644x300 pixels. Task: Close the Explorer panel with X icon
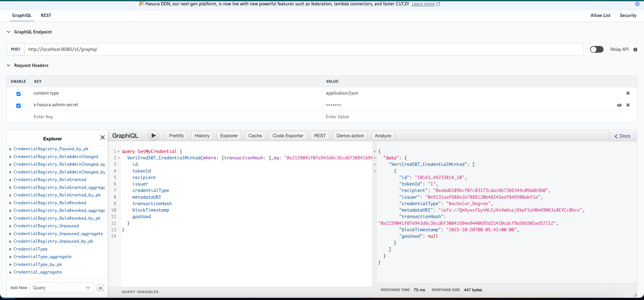pyautogui.click(x=102, y=137)
